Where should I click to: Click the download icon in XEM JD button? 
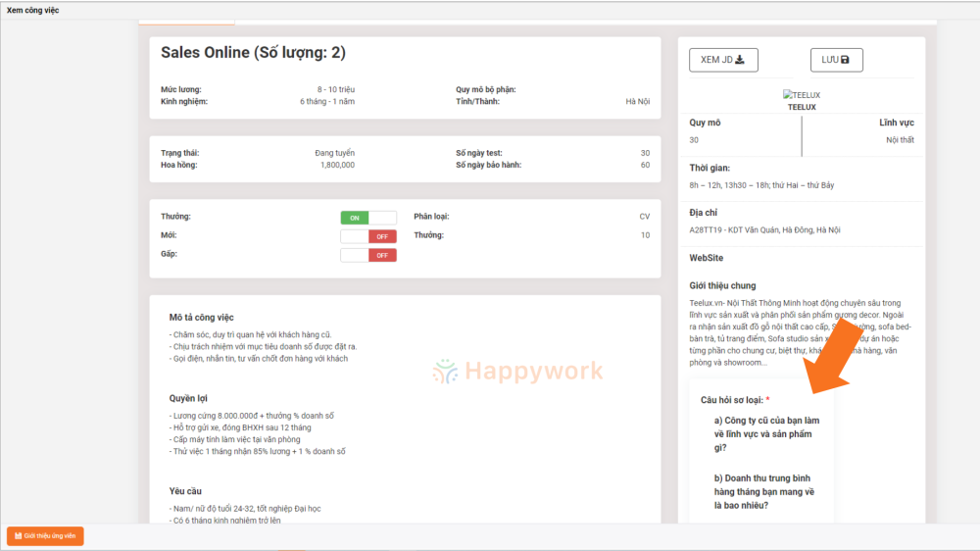[x=740, y=60]
